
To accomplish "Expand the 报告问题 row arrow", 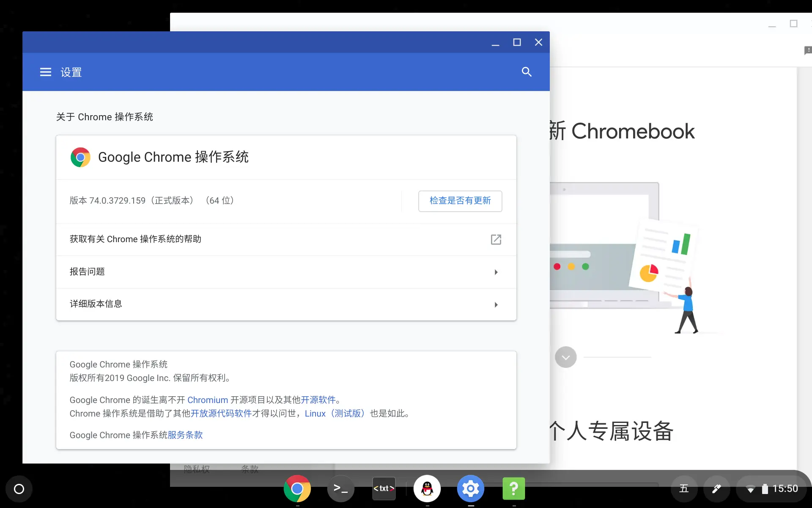I will (496, 272).
